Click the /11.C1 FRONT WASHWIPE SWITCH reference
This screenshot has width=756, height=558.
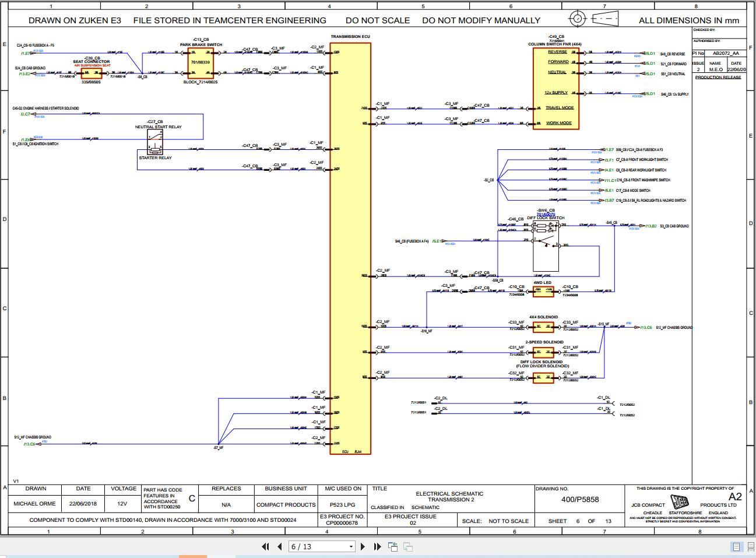click(611, 180)
